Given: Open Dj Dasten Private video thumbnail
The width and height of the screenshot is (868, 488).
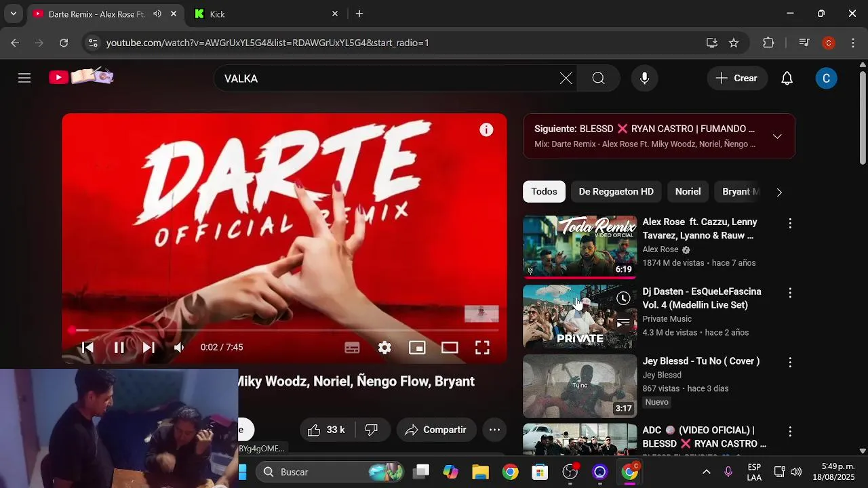Looking at the screenshot, I should click(580, 317).
